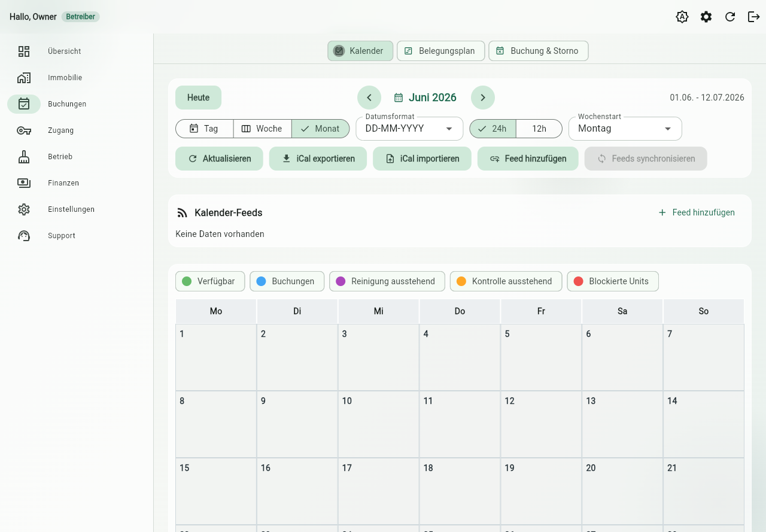Select 12h time format

539,129
